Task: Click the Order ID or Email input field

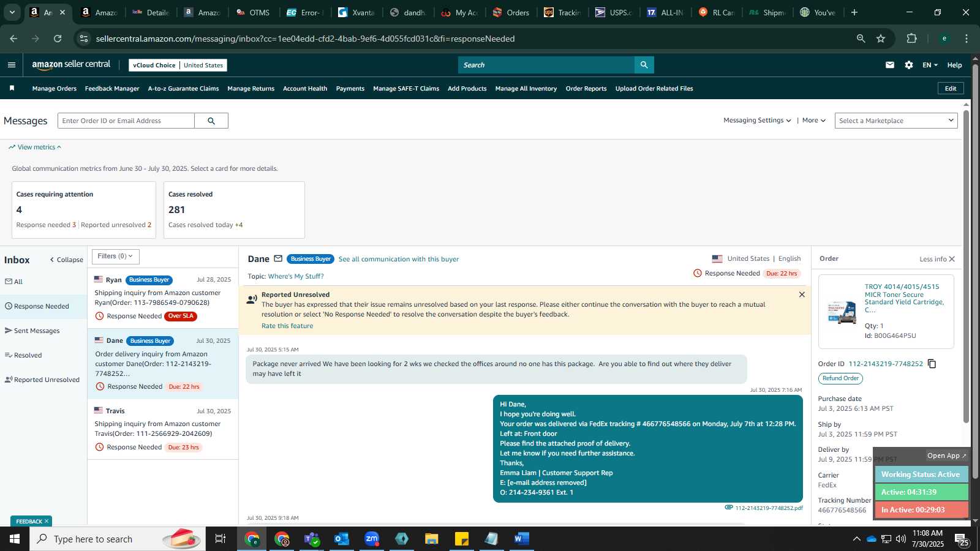Action: pos(126,121)
